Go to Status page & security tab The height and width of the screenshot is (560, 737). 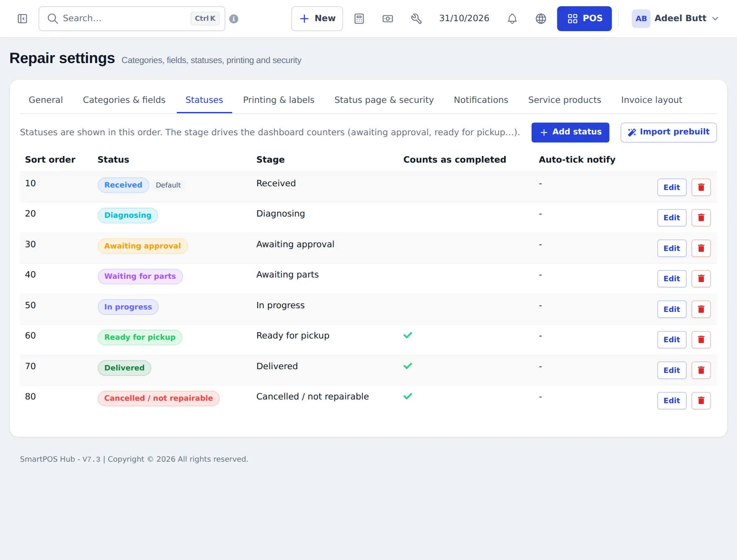pyautogui.click(x=384, y=100)
